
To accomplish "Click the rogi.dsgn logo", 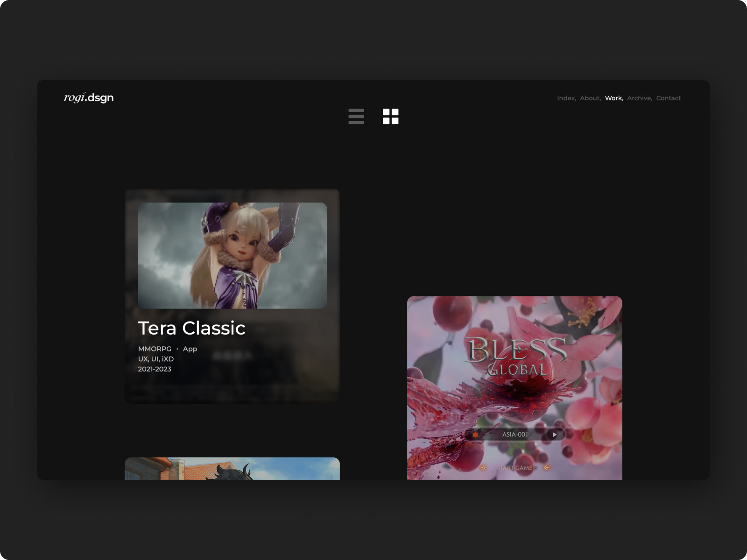I will (89, 98).
